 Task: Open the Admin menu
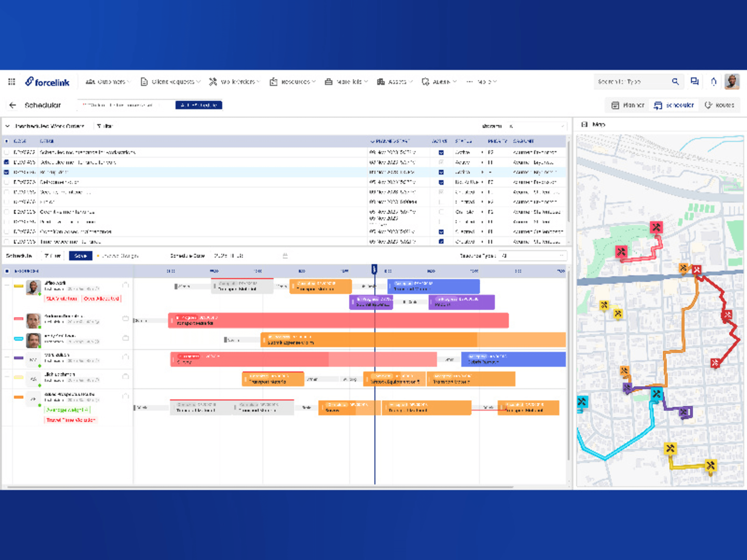pos(439,82)
